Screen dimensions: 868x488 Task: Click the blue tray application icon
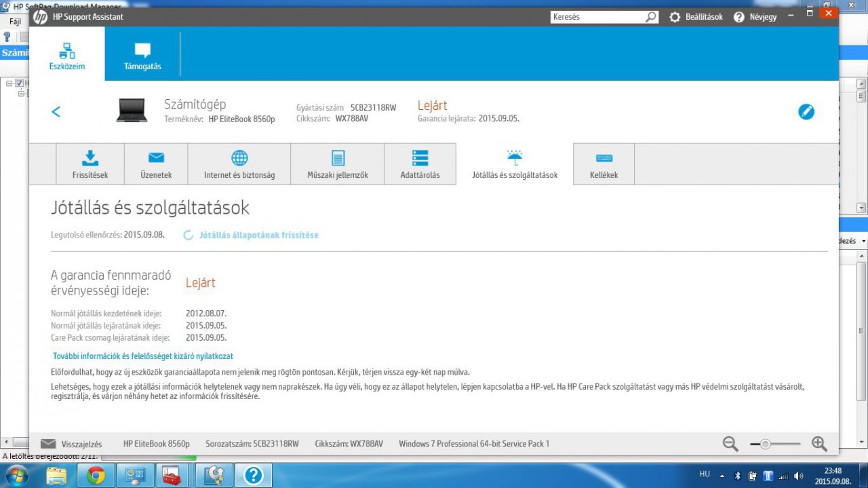(768, 476)
